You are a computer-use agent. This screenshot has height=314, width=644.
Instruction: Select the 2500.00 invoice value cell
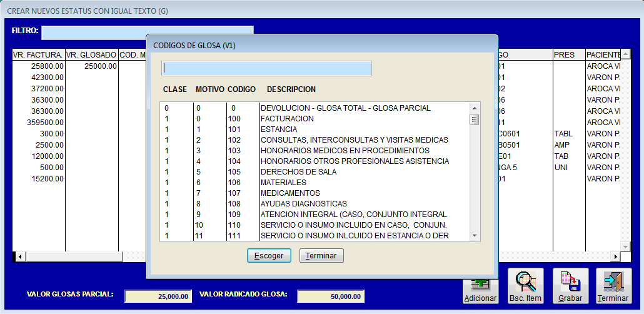click(x=39, y=144)
